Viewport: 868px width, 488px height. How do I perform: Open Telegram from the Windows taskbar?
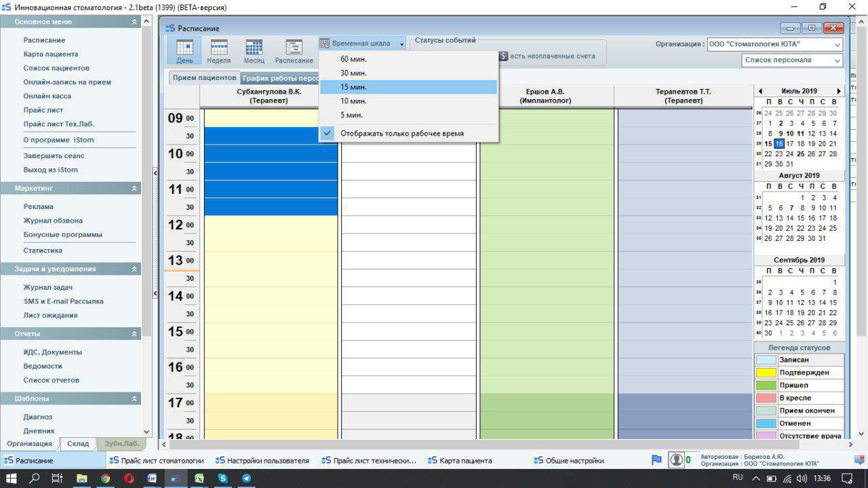pyautogui.click(x=246, y=478)
